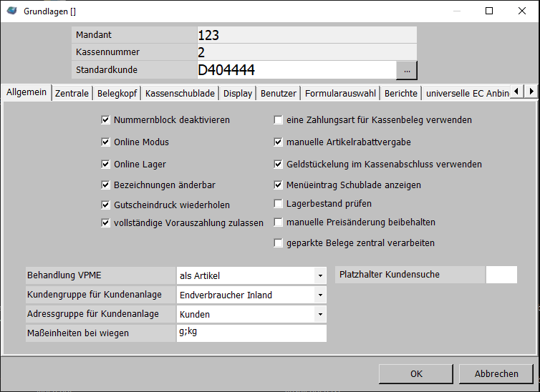Open the Formularauswahl tab
The height and width of the screenshot is (392, 540).
[x=340, y=93]
